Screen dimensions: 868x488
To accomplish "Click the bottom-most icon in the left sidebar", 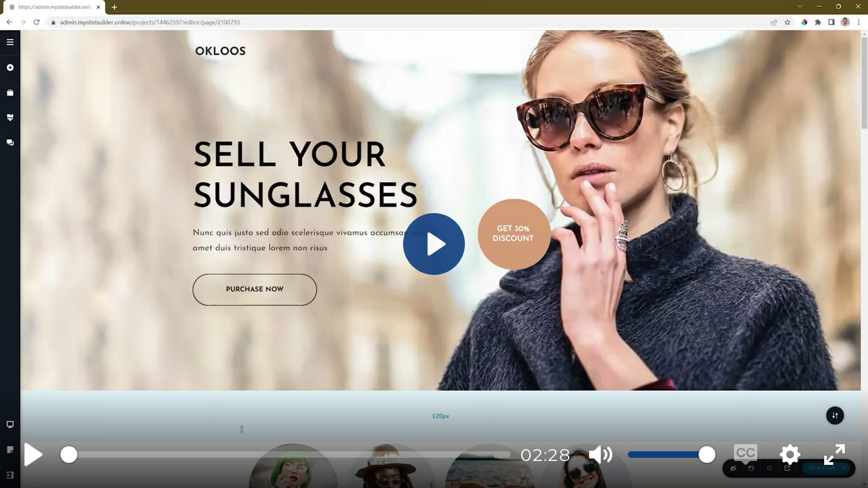I will 10,474.
